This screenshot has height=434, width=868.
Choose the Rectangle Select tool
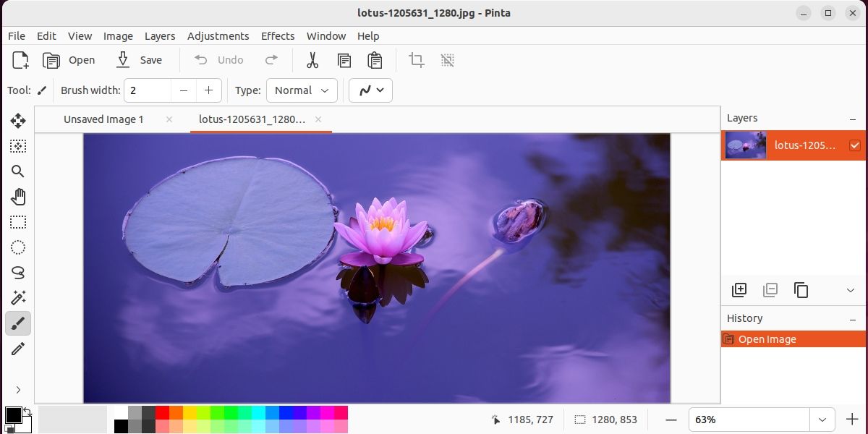[x=18, y=222]
